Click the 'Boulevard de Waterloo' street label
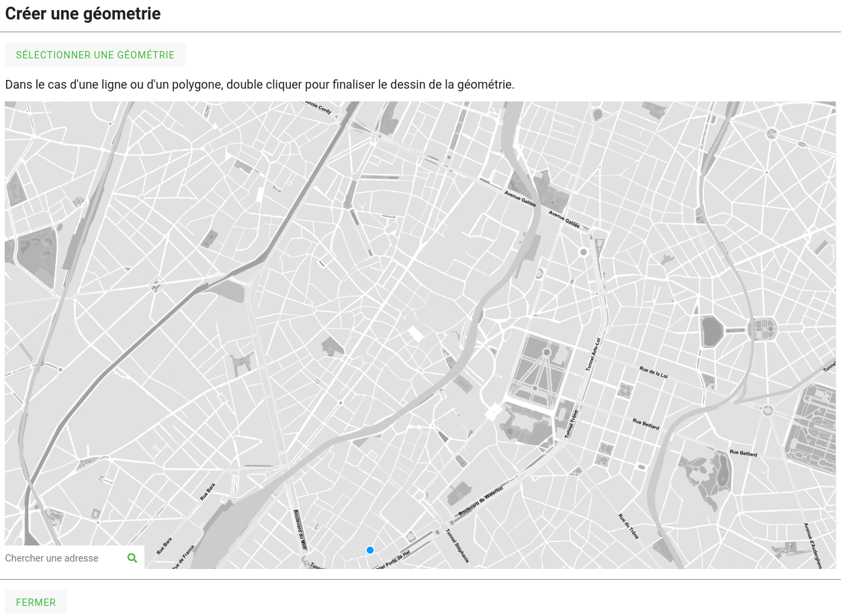Screen dimensions: 841x616 480,500
